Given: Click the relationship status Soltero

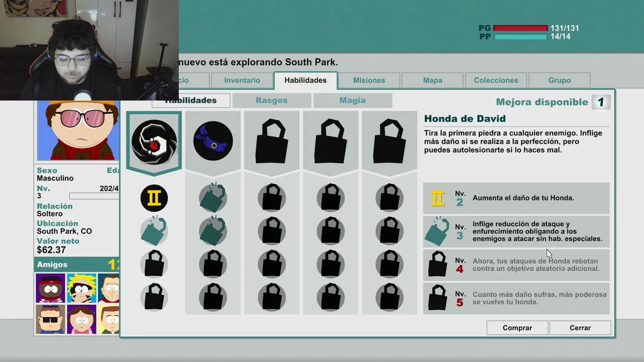Looking at the screenshot, I should point(50,214).
